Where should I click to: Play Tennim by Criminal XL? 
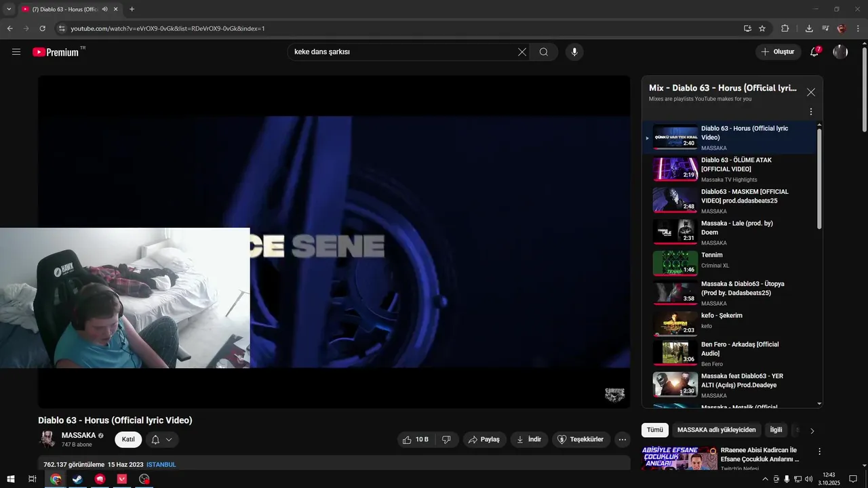point(730,263)
